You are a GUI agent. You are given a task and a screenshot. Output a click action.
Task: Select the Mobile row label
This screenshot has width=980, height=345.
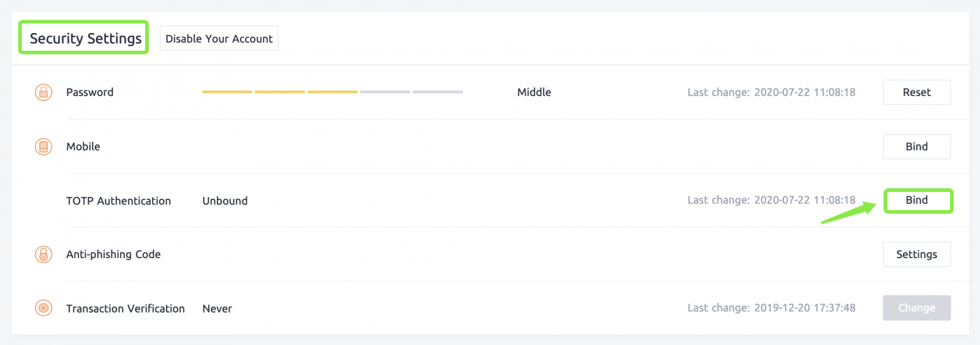83,147
